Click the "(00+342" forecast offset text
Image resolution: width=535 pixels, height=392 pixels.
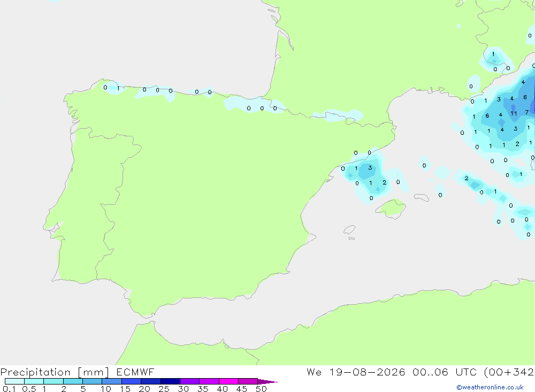click(x=509, y=372)
